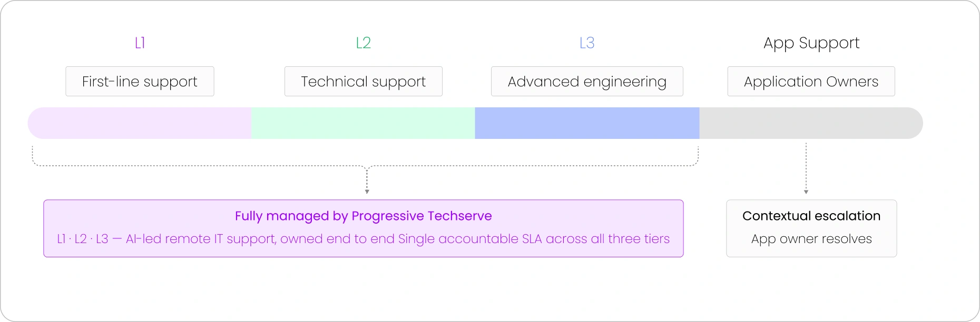Click the gray App Support bar segment
The width and height of the screenshot is (980, 322).
(811, 123)
